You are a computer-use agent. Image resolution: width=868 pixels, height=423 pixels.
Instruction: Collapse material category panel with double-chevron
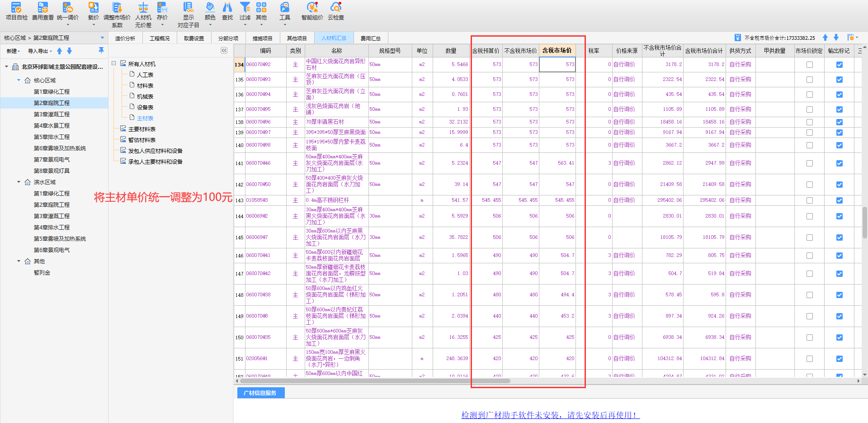224,51
